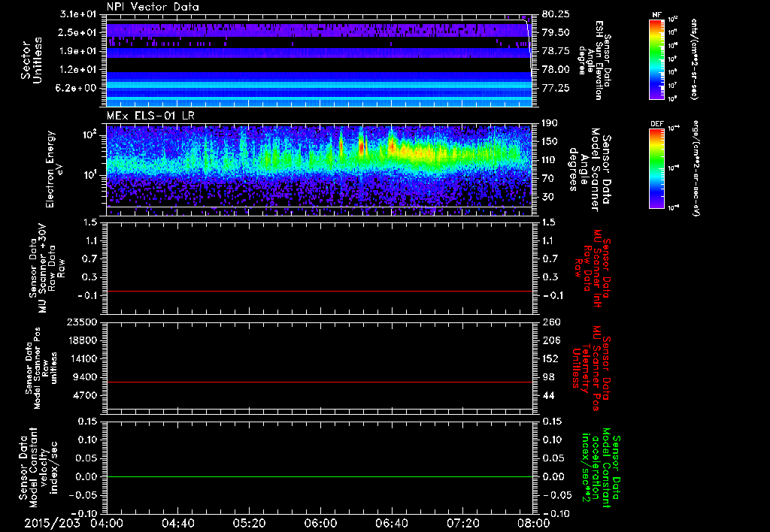This screenshot has width=770, height=532.
Task: Click the 06:00 time axis label
Action: tap(320, 523)
